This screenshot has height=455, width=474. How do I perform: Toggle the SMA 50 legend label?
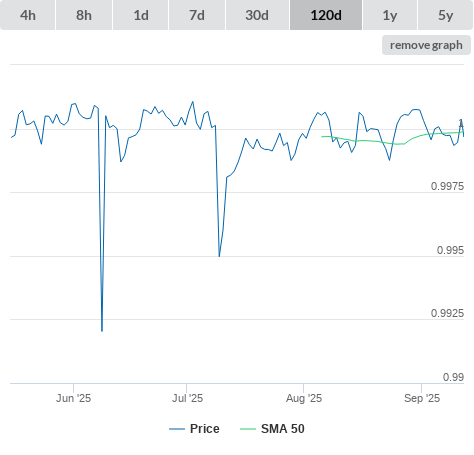[x=283, y=429]
